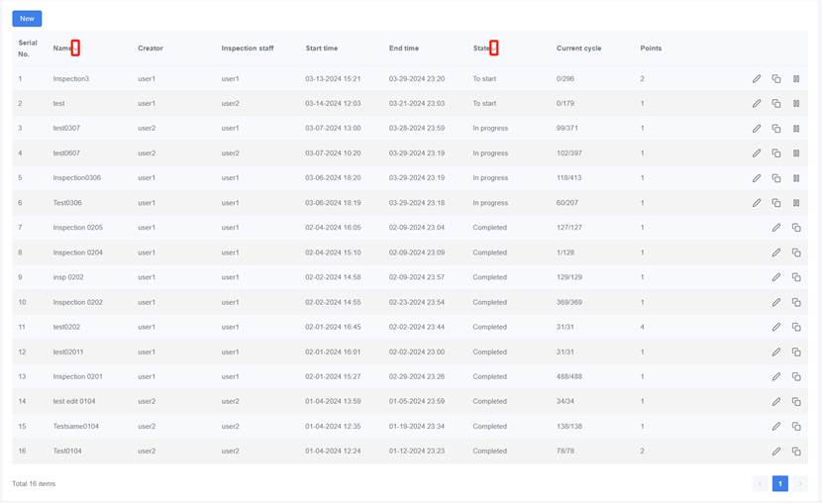Edit the Testsame0104 entry
The width and height of the screenshot is (822, 504).
pyautogui.click(x=776, y=426)
